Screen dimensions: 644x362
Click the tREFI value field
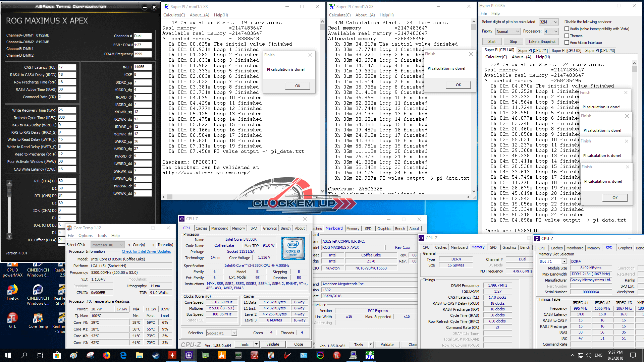click(143, 67)
